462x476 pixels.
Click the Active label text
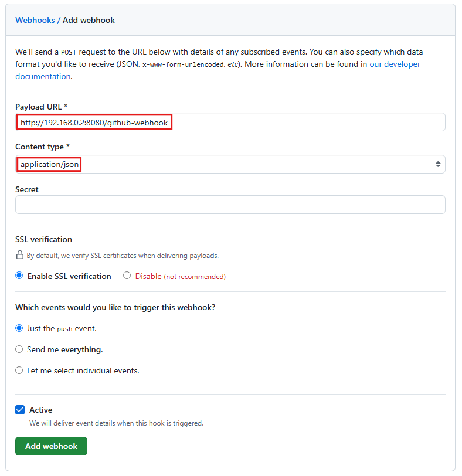tap(40, 410)
